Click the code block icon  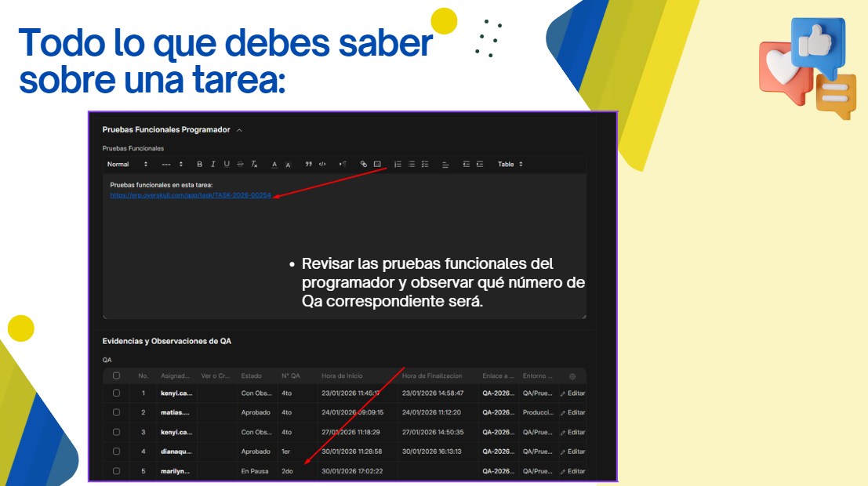coord(322,165)
